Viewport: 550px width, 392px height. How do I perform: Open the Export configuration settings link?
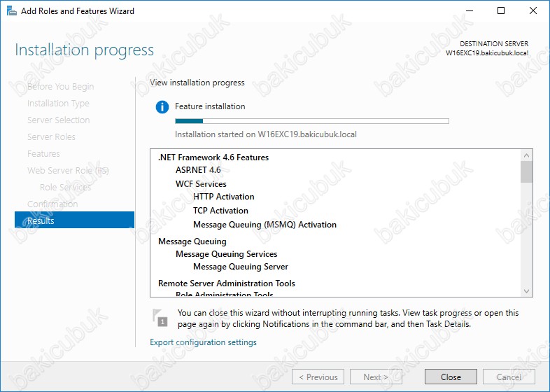203,342
